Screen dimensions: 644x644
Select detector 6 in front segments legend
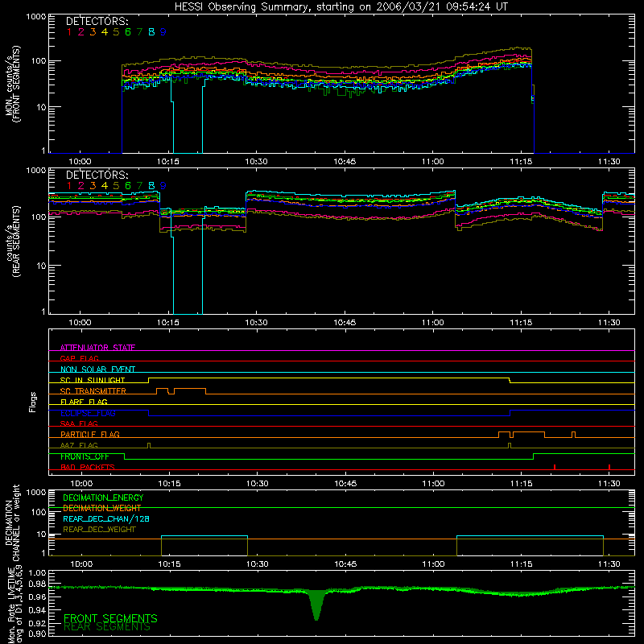click(128, 32)
